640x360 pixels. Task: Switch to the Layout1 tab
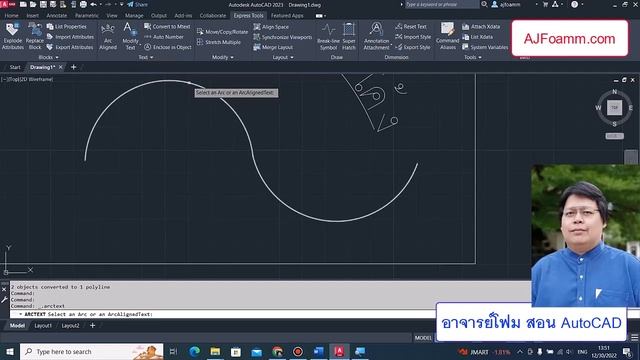[x=43, y=326]
